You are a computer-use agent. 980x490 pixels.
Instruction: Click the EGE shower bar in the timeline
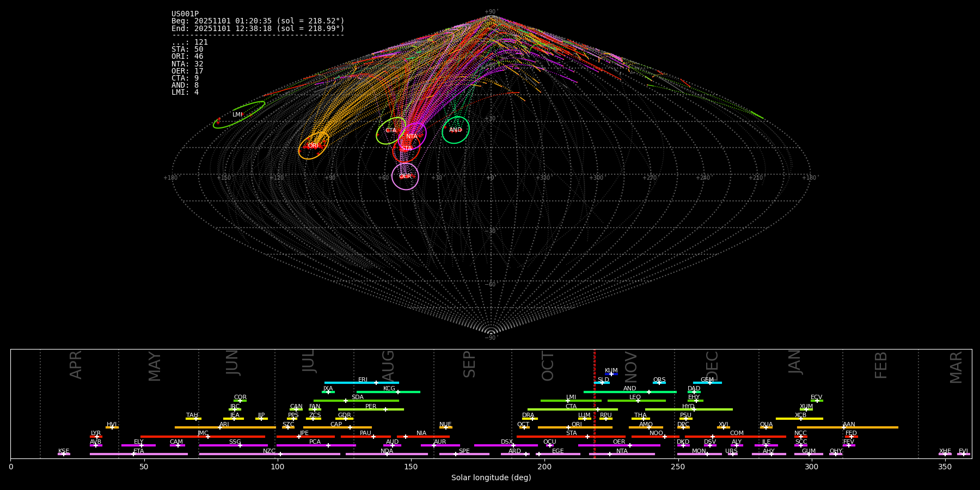click(x=558, y=454)
